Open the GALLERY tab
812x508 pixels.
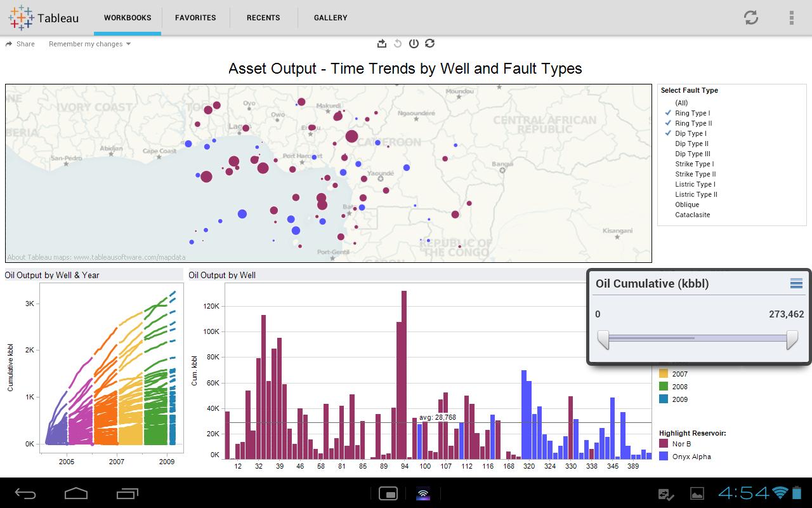[330, 18]
